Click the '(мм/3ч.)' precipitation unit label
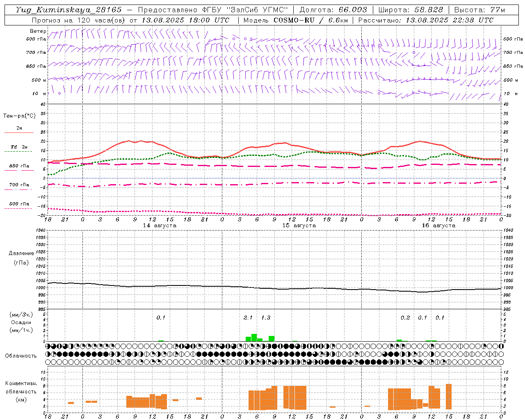The height and width of the screenshot is (420, 525). (21, 315)
